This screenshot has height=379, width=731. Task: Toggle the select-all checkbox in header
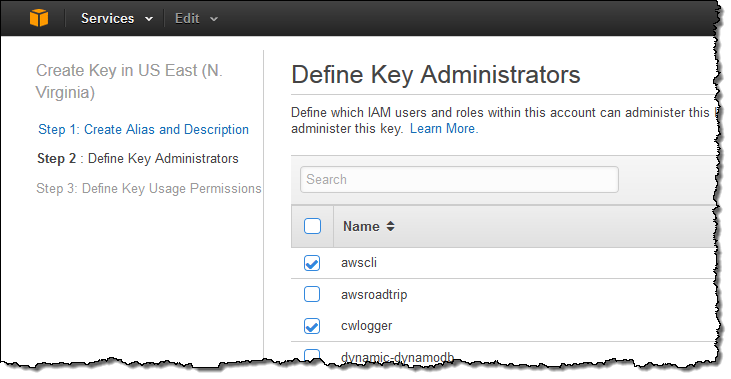(312, 226)
